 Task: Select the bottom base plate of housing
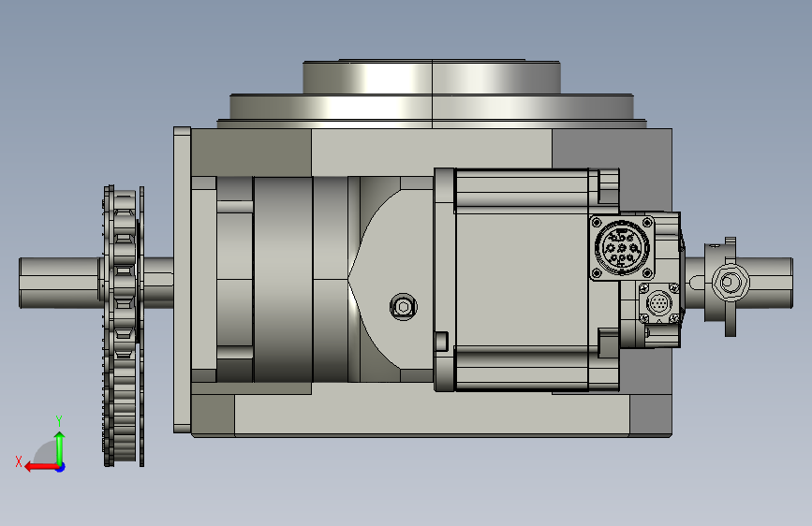(x=432, y=415)
